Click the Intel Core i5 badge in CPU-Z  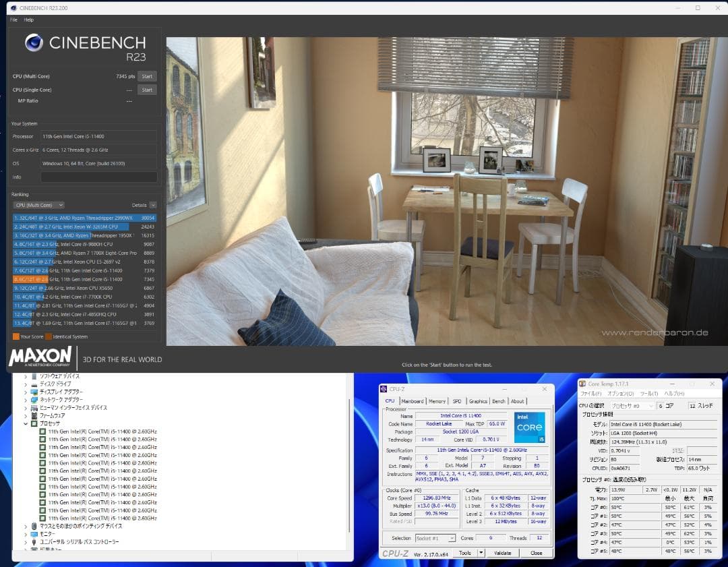[529, 427]
